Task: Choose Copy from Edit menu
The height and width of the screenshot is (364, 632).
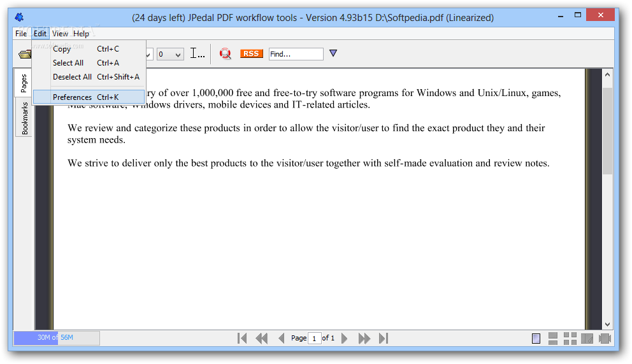Action: pyautogui.click(x=89, y=49)
